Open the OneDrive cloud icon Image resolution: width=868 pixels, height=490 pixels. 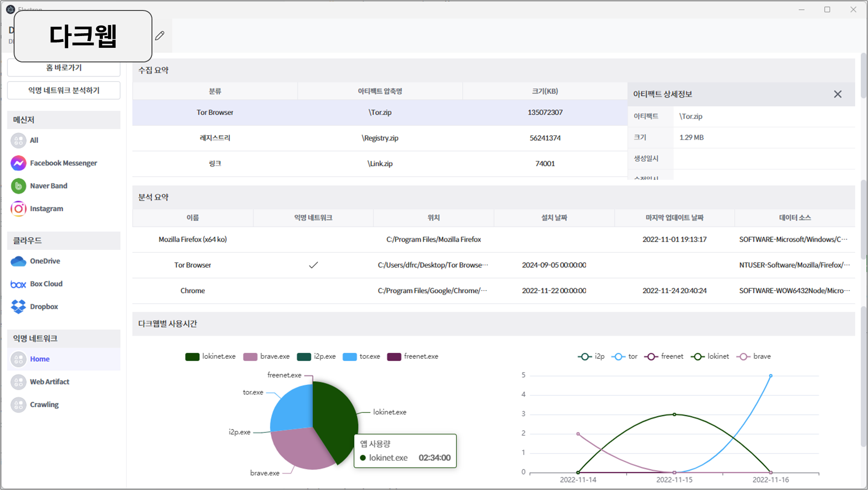[x=18, y=261]
